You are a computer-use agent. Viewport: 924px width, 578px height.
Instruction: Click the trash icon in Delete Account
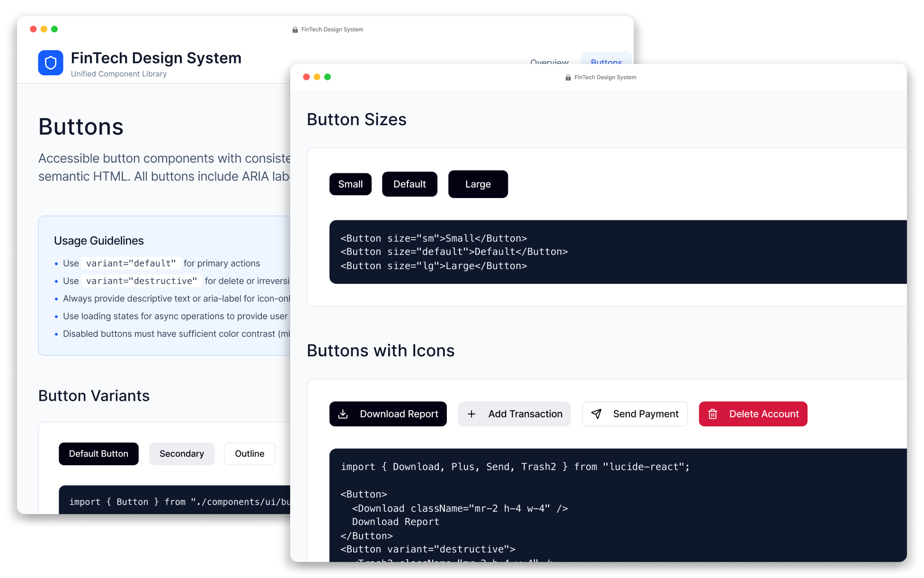[712, 414]
